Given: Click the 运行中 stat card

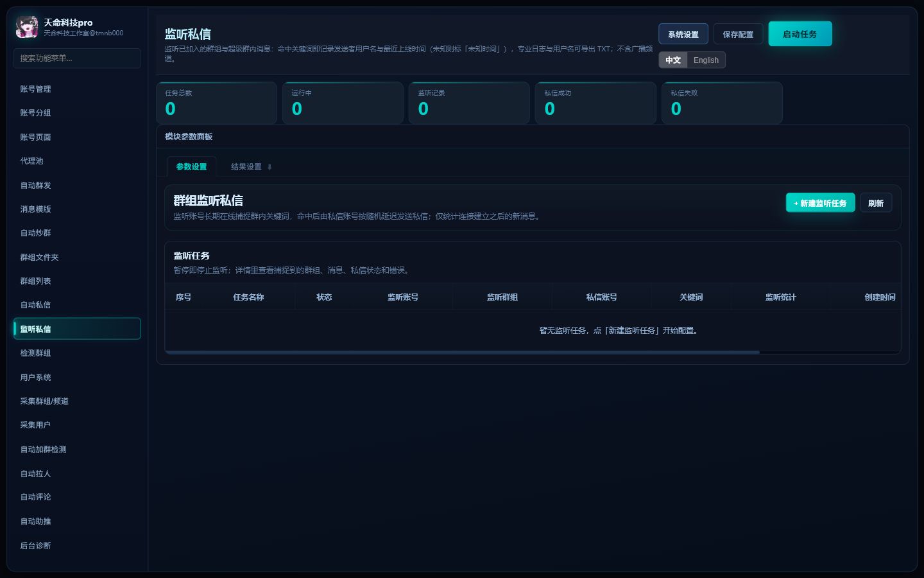Looking at the screenshot, I should (343, 103).
